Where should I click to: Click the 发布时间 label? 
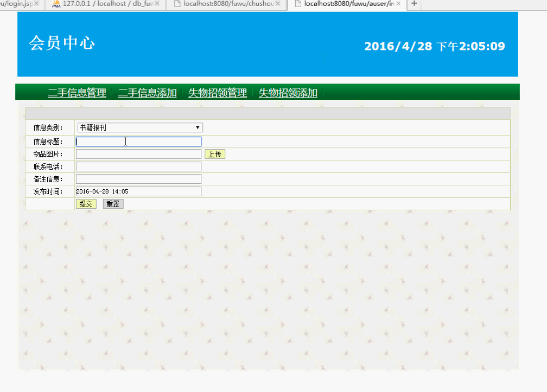pos(48,191)
